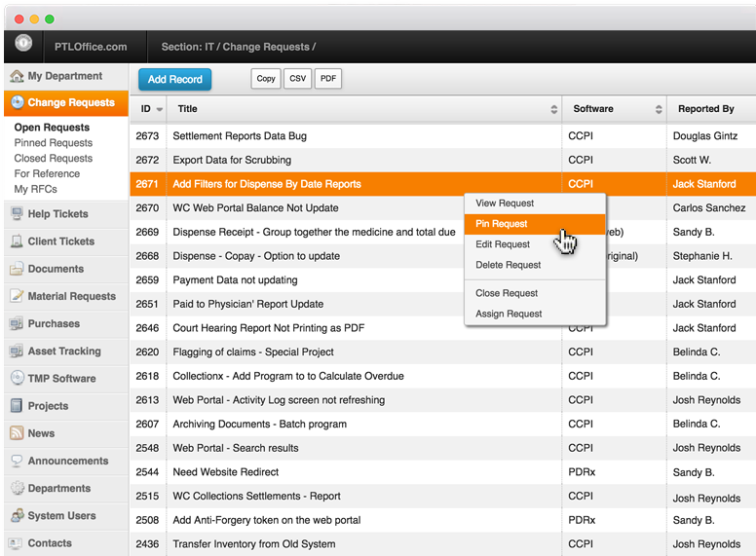Click ID cell 2651

coord(147,304)
